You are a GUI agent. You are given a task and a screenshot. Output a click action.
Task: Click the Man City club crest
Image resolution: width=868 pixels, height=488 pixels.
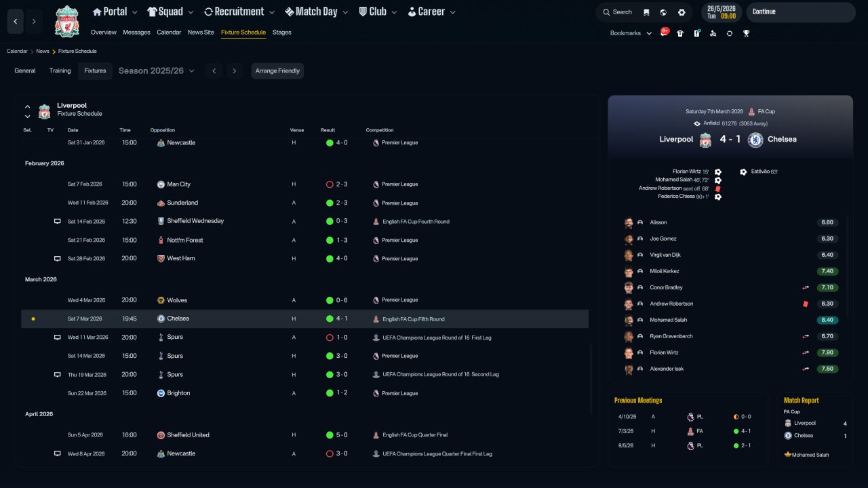pyautogui.click(x=161, y=184)
